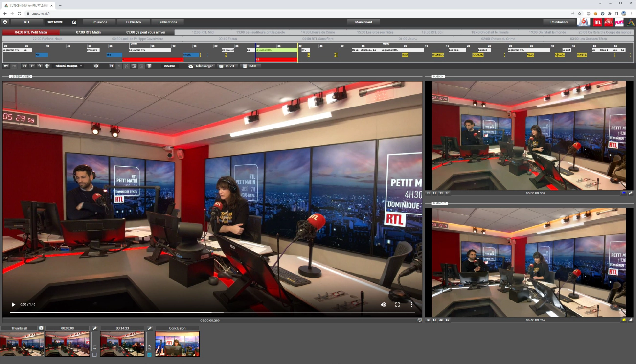Click the 28/11/2022 date field

pos(54,22)
